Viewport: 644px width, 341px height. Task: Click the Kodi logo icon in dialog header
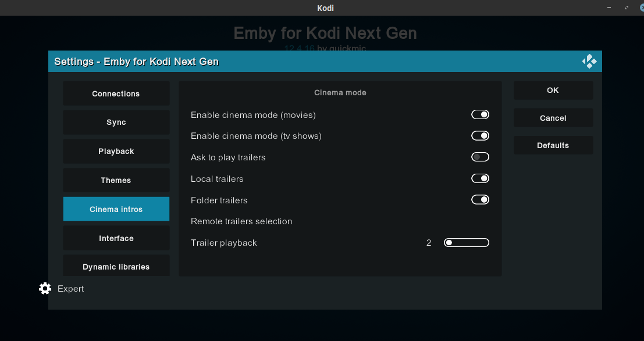pyautogui.click(x=589, y=62)
